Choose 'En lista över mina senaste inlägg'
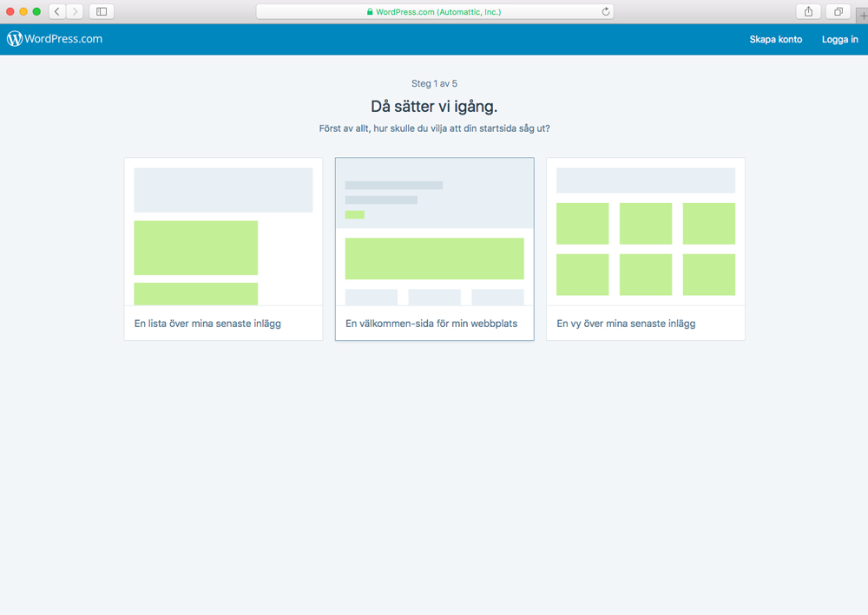The image size is (868, 615). [207, 324]
